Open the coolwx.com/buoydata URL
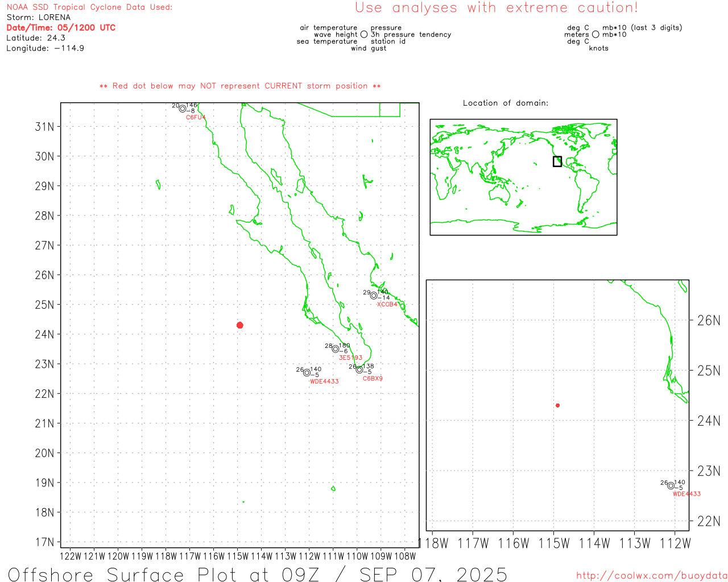728x582 pixels. (x=652, y=576)
